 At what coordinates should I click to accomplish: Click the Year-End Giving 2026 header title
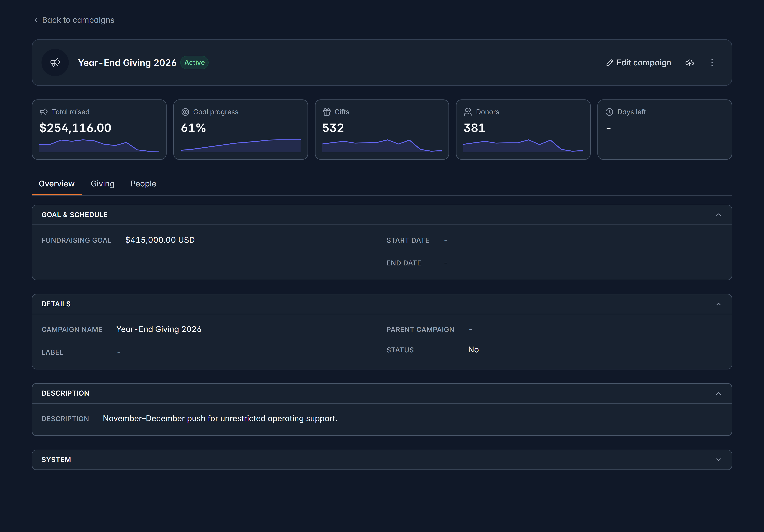[127, 63]
